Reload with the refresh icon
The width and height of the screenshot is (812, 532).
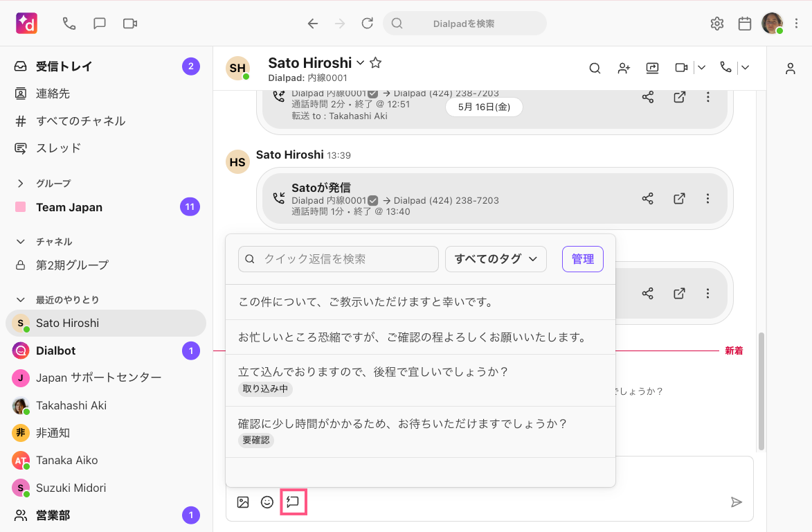(x=367, y=24)
